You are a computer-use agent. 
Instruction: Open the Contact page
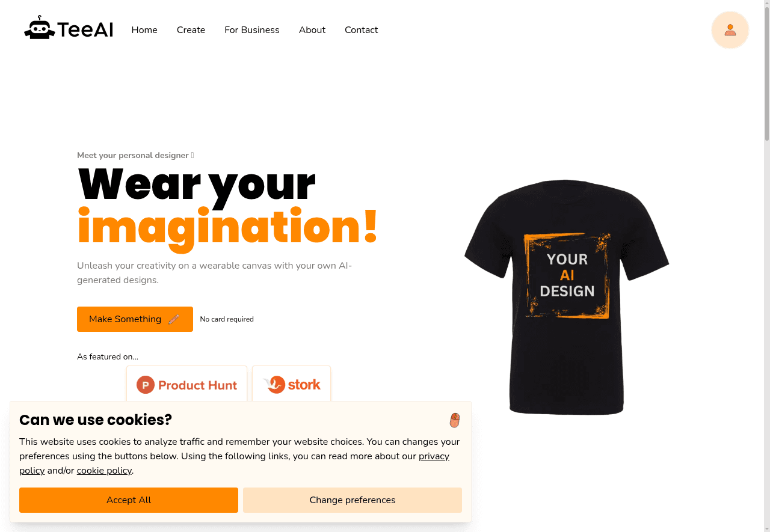coord(361,30)
